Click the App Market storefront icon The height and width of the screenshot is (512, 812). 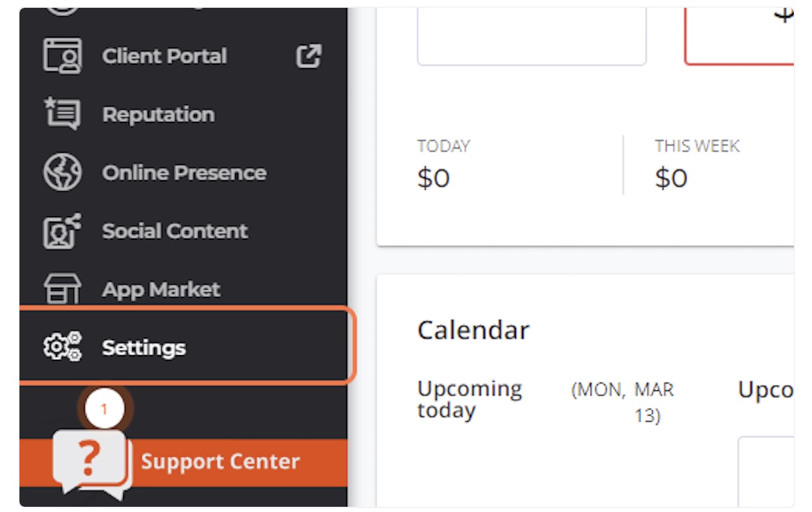pos(62,289)
